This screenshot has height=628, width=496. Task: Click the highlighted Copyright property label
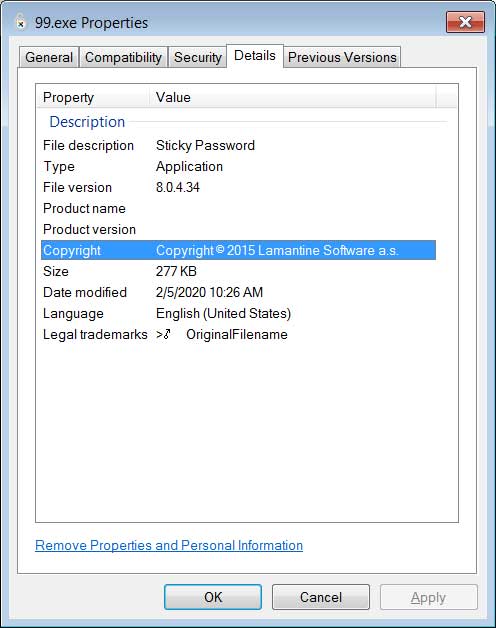click(x=72, y=250)
